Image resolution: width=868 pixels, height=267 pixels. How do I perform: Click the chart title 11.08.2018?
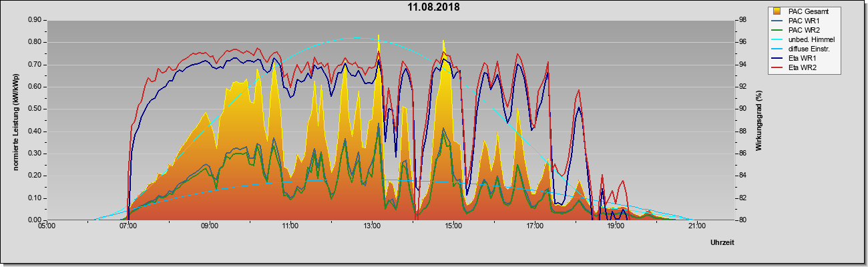pyautogui.click(x=434, y=7)
